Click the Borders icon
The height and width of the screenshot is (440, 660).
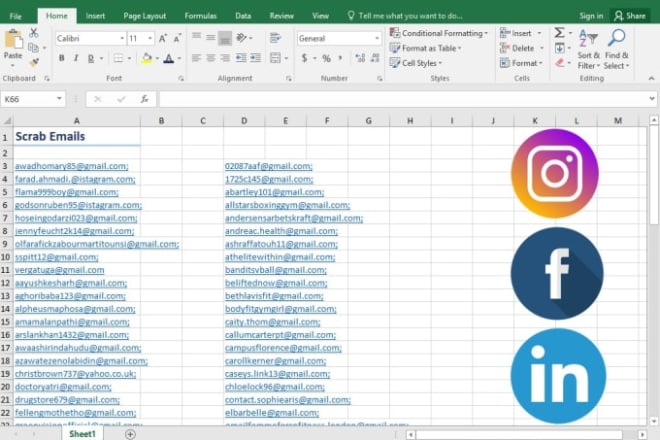[x=118, y=58]
